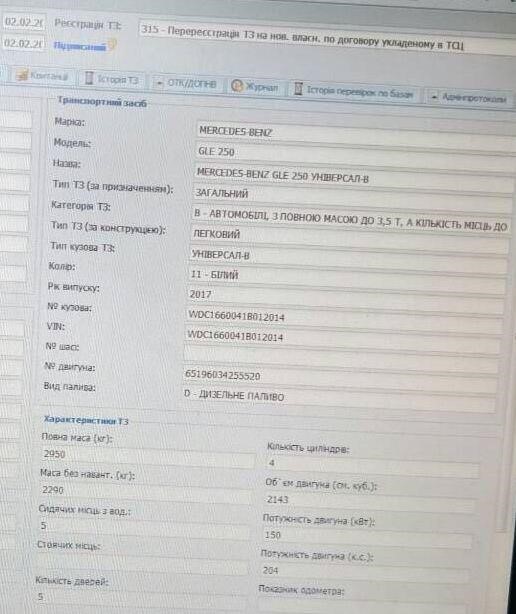Click the Реєстрація ТЗ operation field
The image size is (516, 614).
327,36
